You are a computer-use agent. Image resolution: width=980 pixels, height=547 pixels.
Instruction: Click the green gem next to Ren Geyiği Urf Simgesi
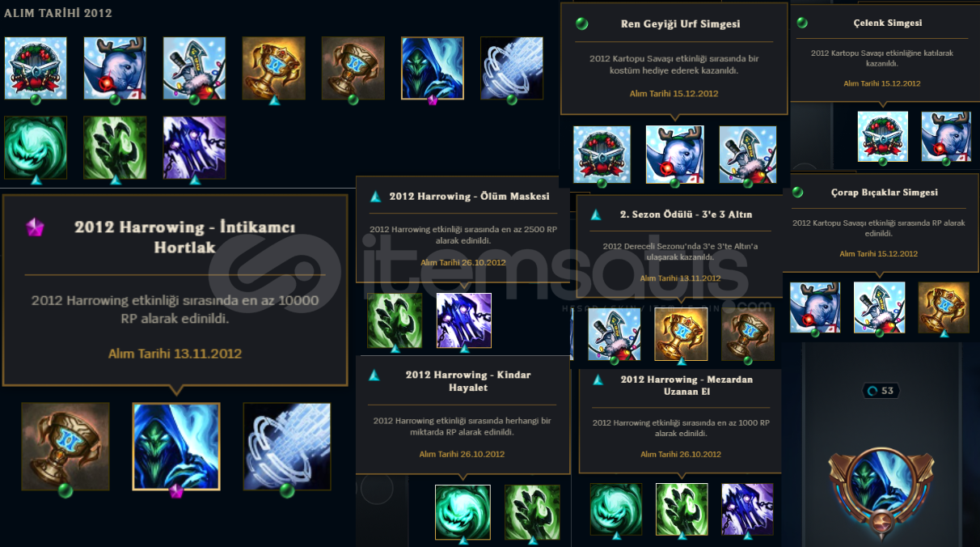tap(581, 24)
